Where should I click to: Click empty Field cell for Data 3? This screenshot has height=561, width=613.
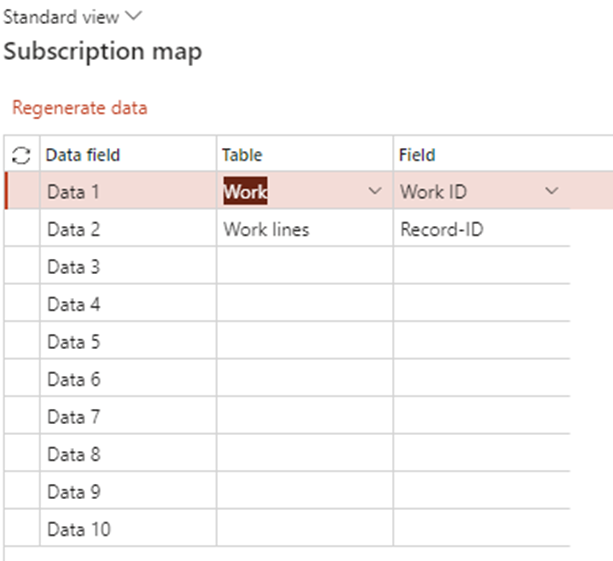tap(482, 266)
